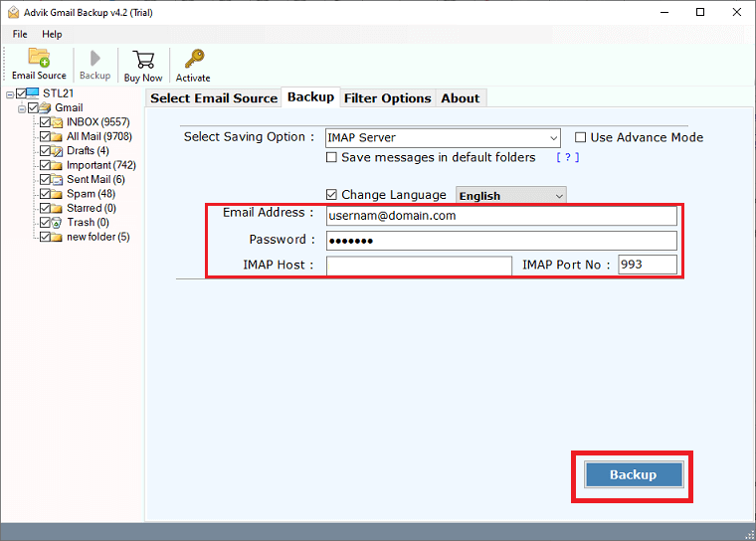Click the All Mail folder icon
The image size is (756, 541).
pyautogui.click(x=57, y=136)
